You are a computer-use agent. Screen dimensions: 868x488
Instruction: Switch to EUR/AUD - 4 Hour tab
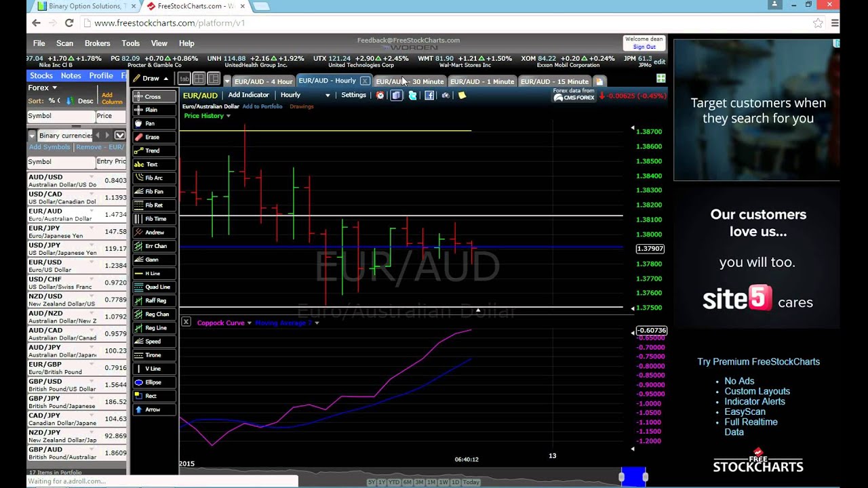click(263, 81)
